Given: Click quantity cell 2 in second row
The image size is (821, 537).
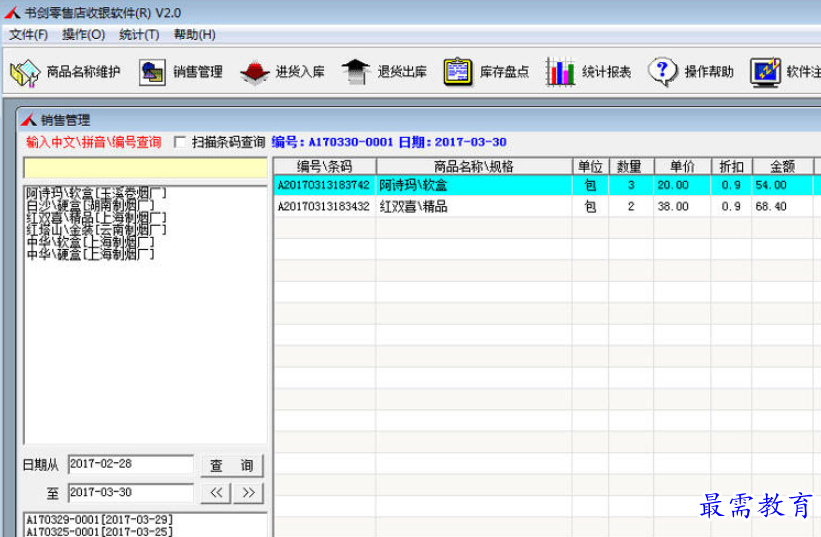Looking at the screenshot, I should click(x=631, y=207).
